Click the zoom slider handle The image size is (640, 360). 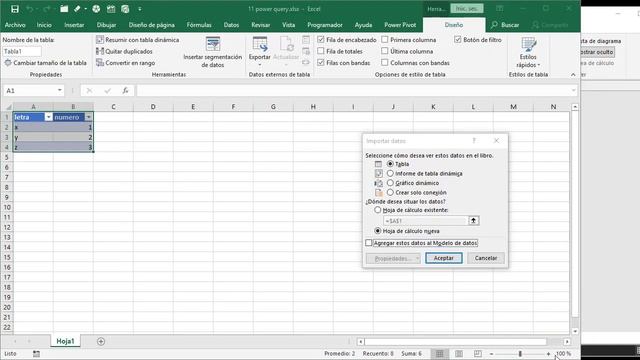click(x=520, y=354)
